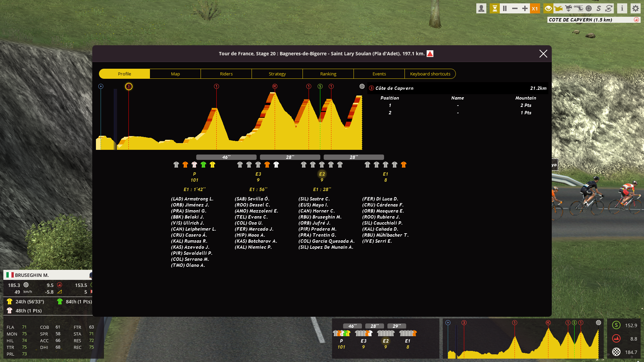Click the HC climb marker on dialog profile

[275, 86]
